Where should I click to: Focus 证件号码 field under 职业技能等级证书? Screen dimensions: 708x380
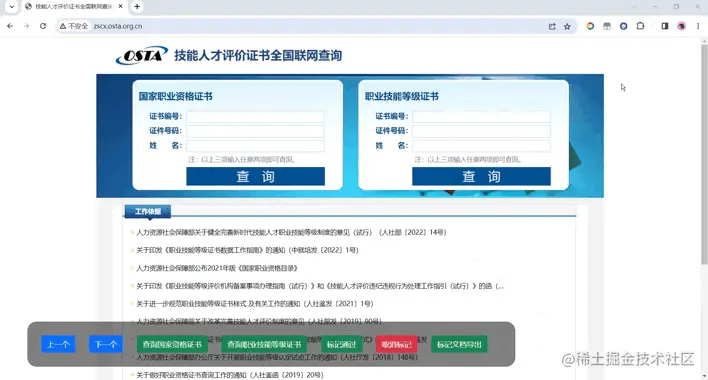[x=481, y=131]
